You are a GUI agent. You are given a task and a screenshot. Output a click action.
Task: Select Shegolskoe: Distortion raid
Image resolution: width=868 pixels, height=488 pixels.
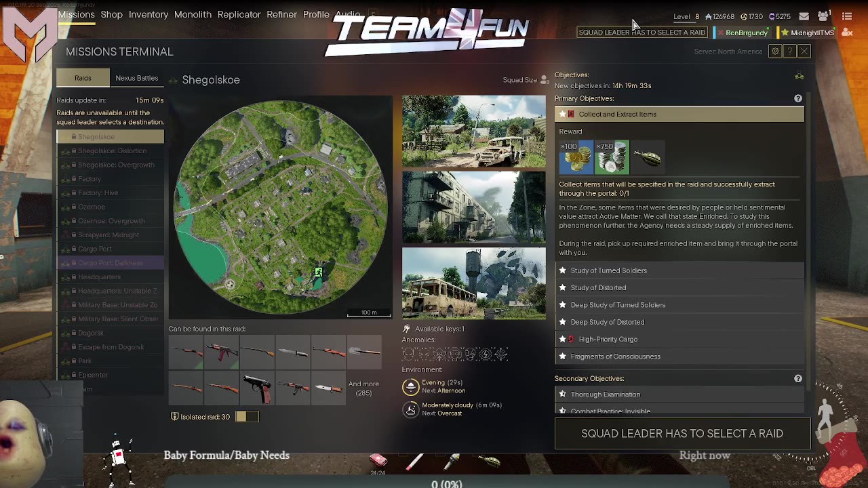[x=110, y=150]
